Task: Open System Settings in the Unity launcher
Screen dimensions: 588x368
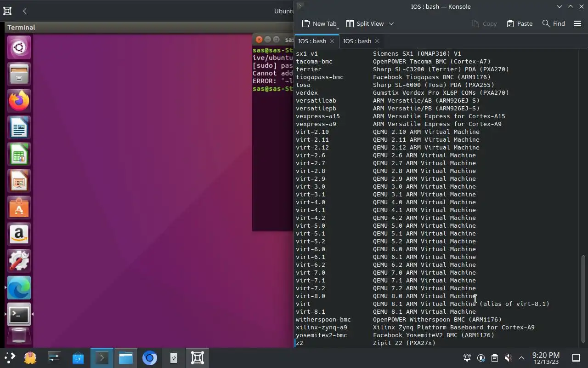Action: point(19,261)
